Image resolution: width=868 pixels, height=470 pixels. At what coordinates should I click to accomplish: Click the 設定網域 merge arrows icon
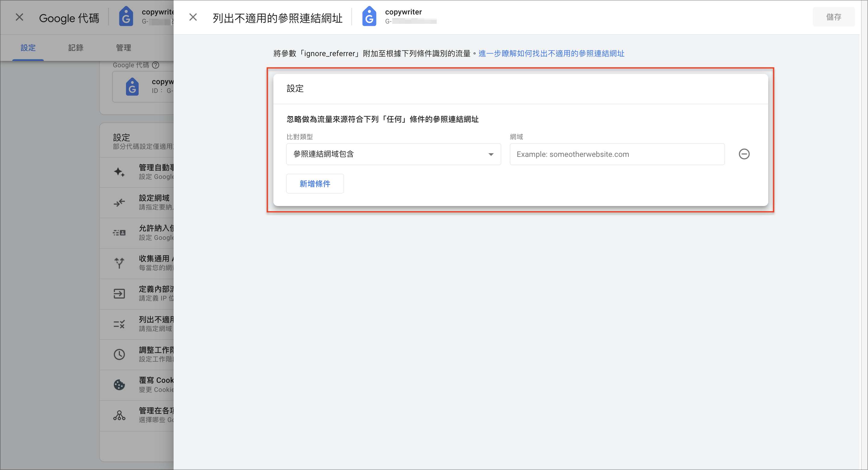(x=119, y=203)
